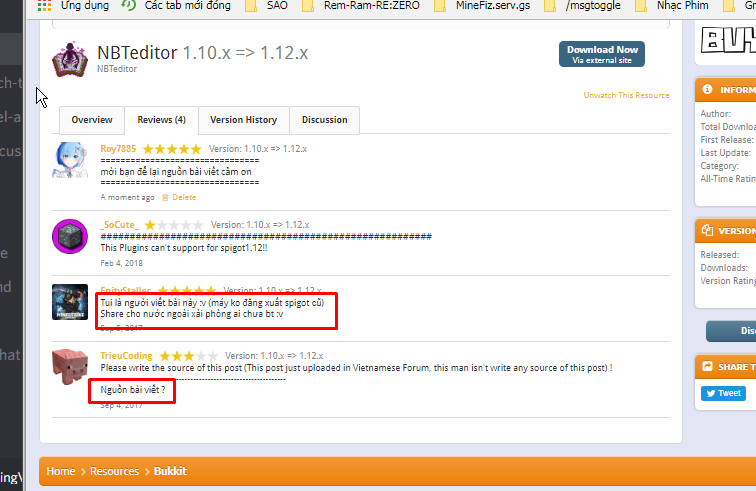Viewport: 756px width, 491px height.
Task: Select the Reviews (4) tab
Action: (x=162, y=120)
